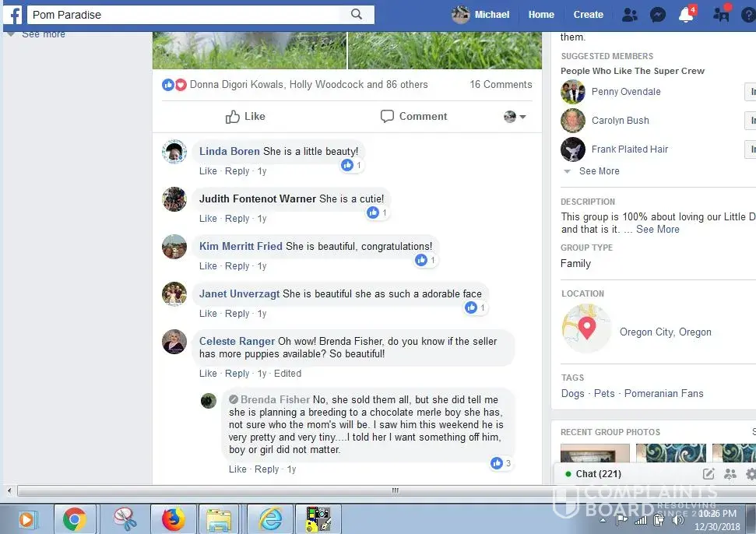Open the Pomeranian Fans tag link

pyautogui.click(x=663, y=394)
